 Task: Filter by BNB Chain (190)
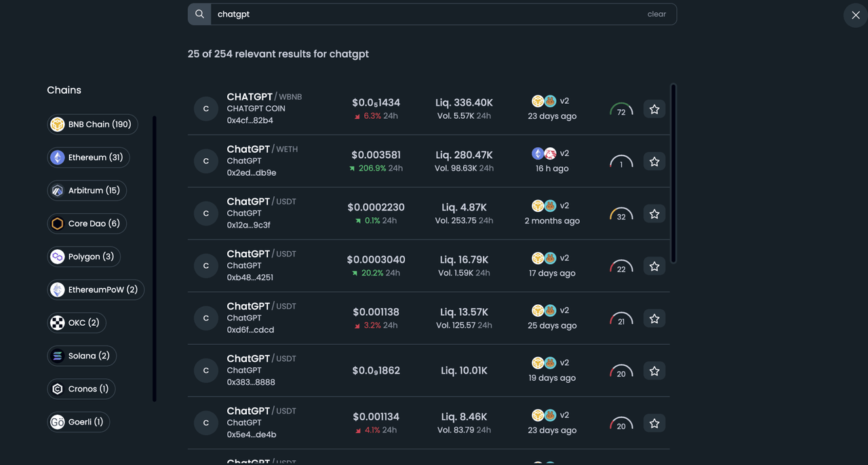pos(92,125)
